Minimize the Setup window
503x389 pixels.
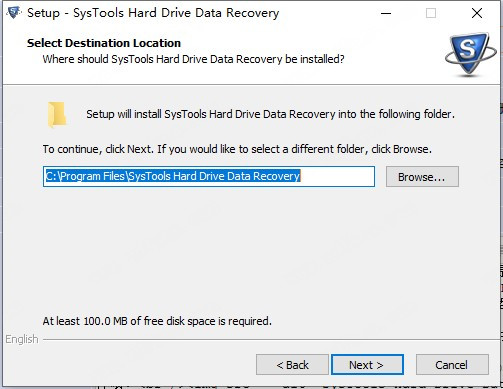(x=386, y=13)
